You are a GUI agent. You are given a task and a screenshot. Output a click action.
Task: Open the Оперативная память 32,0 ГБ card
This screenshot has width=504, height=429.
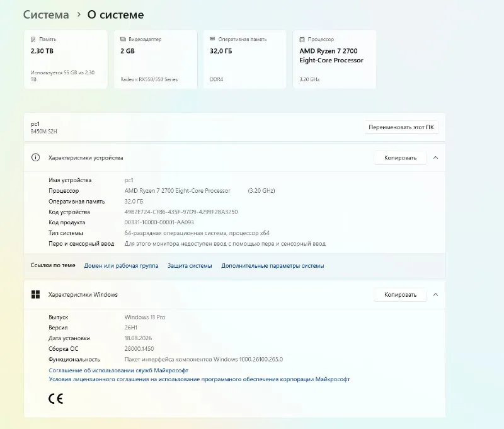tap(245, 59)
